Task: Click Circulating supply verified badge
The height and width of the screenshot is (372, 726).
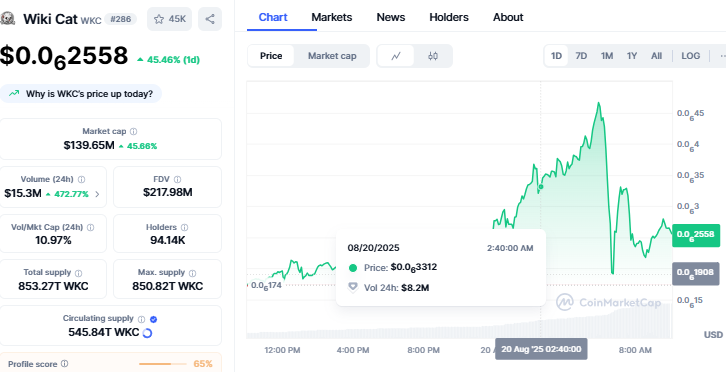Action: pos(154,319)
